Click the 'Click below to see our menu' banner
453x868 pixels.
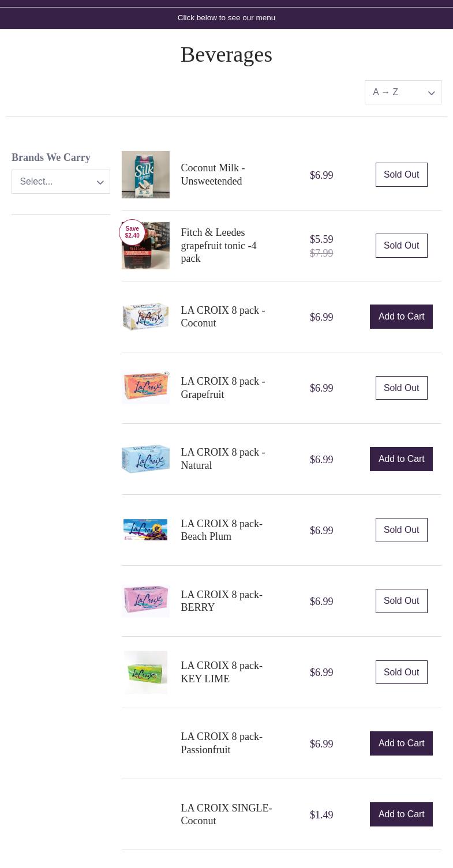pos(226,18)
